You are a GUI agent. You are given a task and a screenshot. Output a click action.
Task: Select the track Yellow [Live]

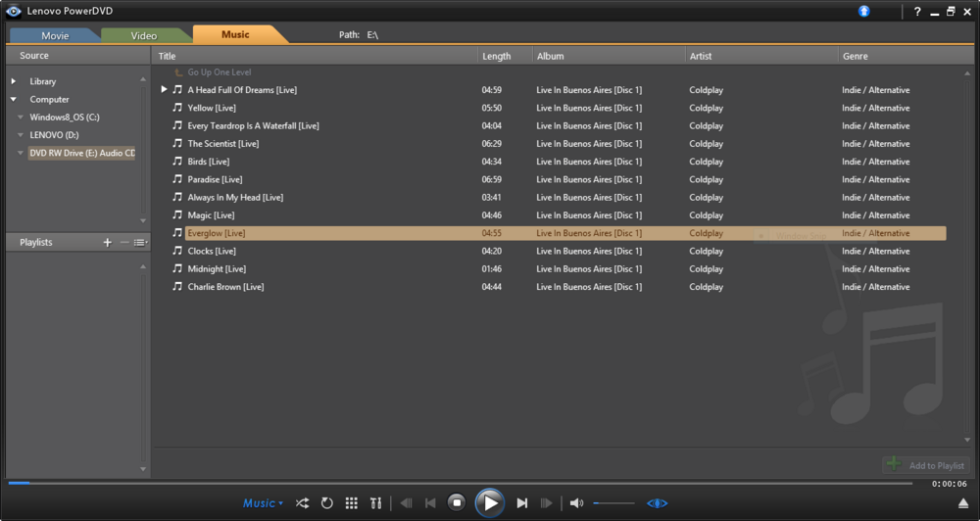point(212,108)
